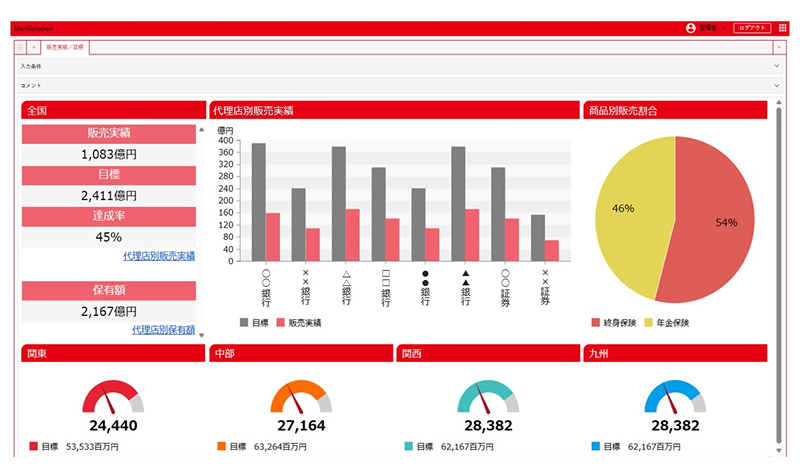This screenshot has height=467, width=800.
Task: Open the 代理店別販売実績 link
Action: click(x=159, y=257)
